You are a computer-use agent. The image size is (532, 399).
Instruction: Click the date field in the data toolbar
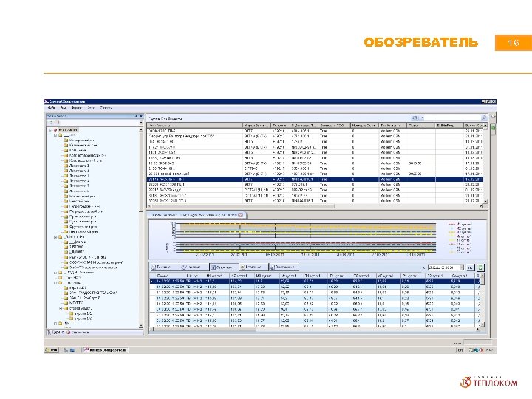tap(444, 267)
